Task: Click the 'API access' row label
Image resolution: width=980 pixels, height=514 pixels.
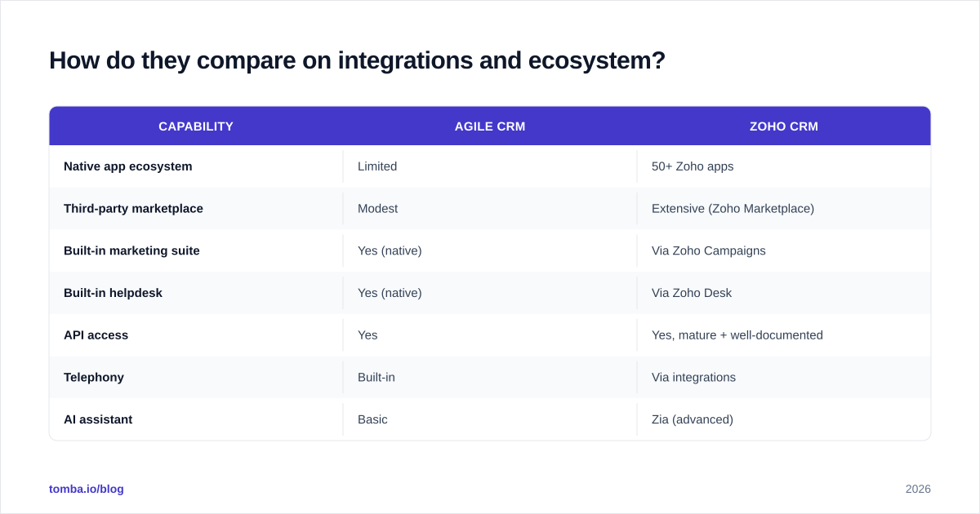Action: (96, 335)
